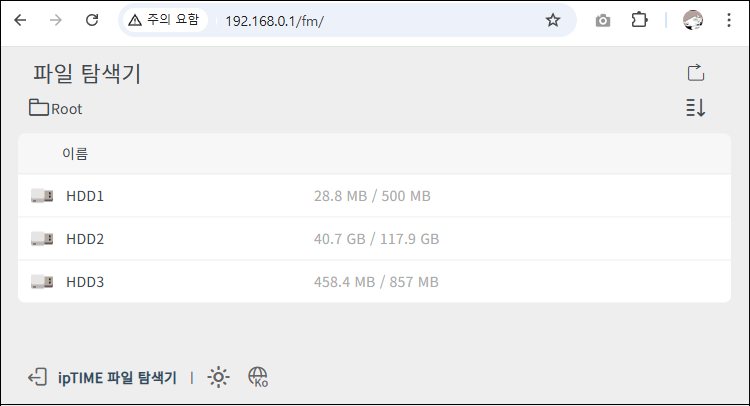Image resolution: width=750 pixels, height=406 pixels.
Task: Click the share/export icon near title
Action: click(696, 73)
